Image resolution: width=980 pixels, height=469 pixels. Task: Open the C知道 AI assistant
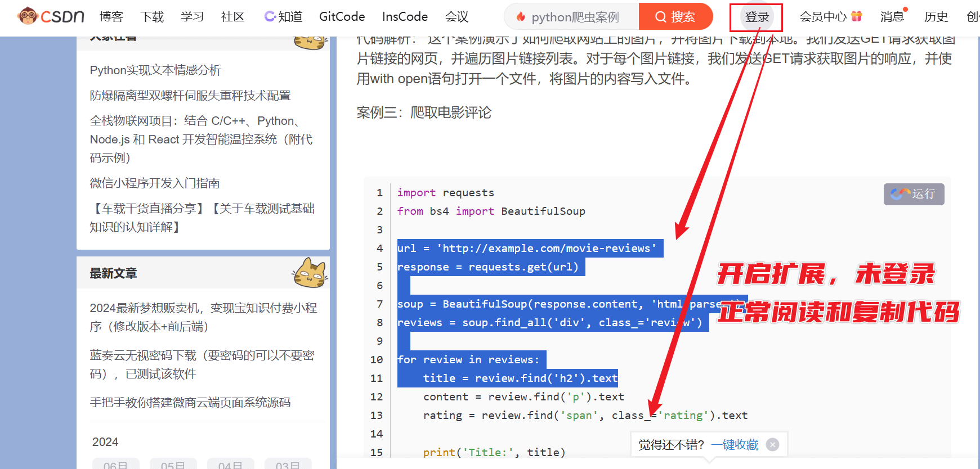coord(284,17)
